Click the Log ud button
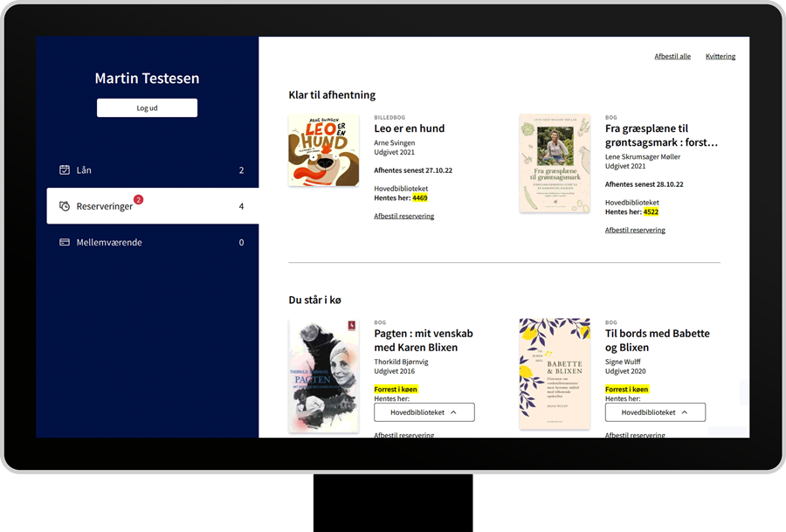Viewport: 786px width, 532px height. point(147,107)
